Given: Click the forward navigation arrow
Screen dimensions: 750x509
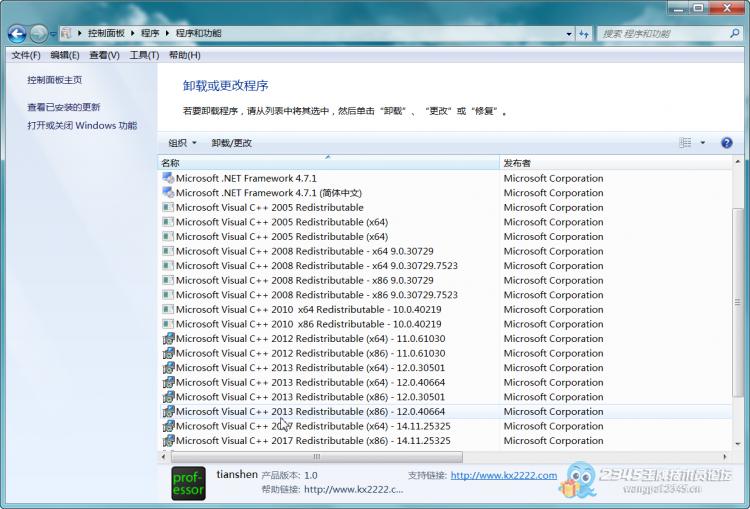Looking at the screenshot, I should point(39,33).
